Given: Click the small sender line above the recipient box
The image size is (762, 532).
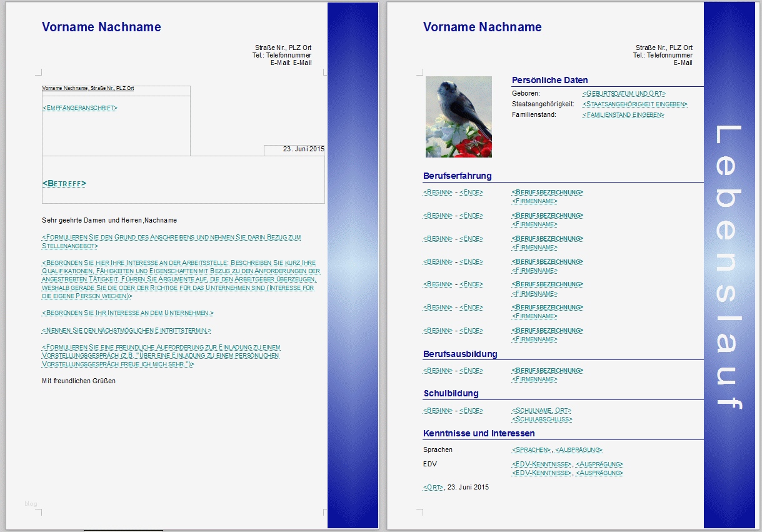Looking at the screenshot, I should [x=88, y=89].
